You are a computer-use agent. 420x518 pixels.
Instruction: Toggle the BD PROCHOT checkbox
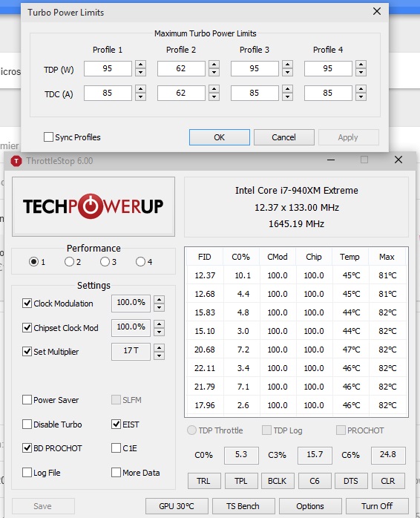pyautogui.click(x=27, y=448)
